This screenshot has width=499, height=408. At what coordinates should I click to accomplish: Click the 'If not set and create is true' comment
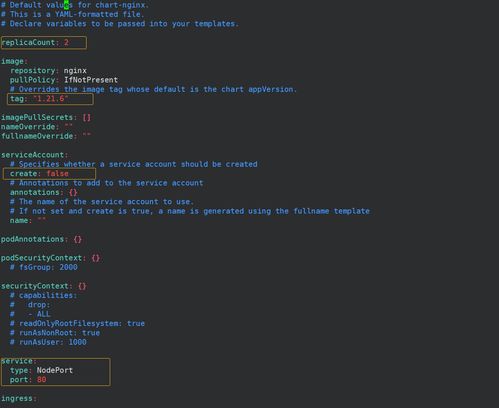190,211
